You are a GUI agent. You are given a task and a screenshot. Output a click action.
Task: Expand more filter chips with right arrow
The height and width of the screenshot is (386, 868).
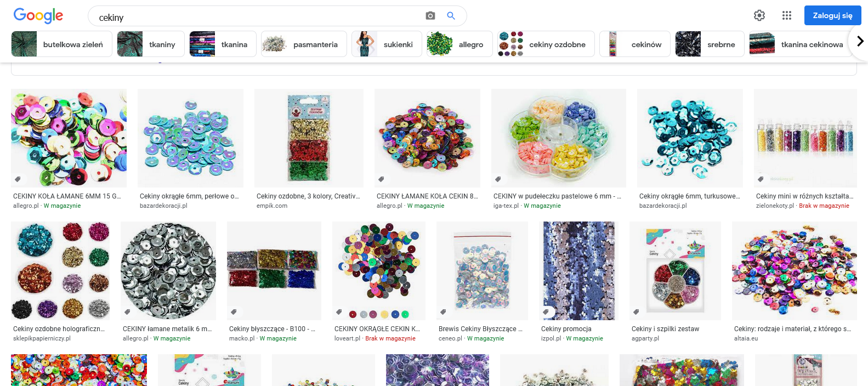(859, 41)
